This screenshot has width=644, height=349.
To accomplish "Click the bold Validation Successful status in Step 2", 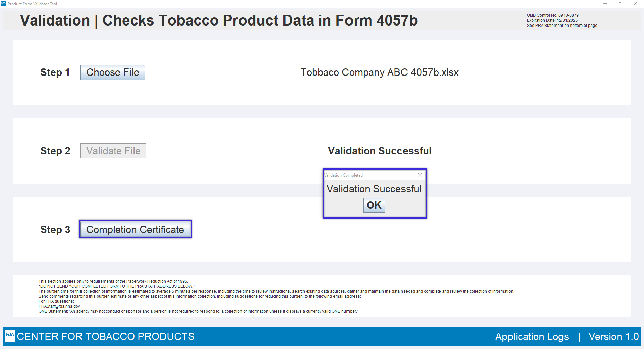I will (380, 151).
